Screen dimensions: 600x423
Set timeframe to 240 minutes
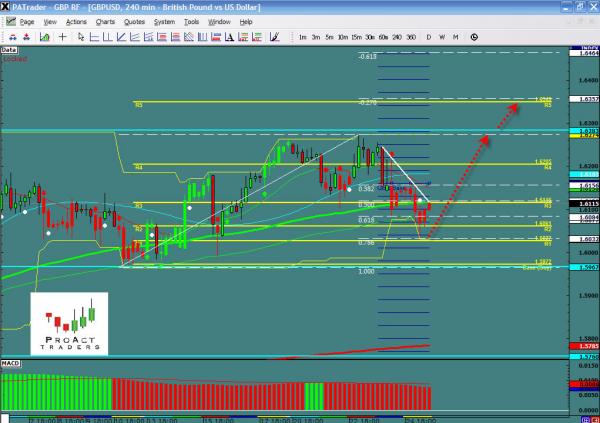[x=397, y=37]
